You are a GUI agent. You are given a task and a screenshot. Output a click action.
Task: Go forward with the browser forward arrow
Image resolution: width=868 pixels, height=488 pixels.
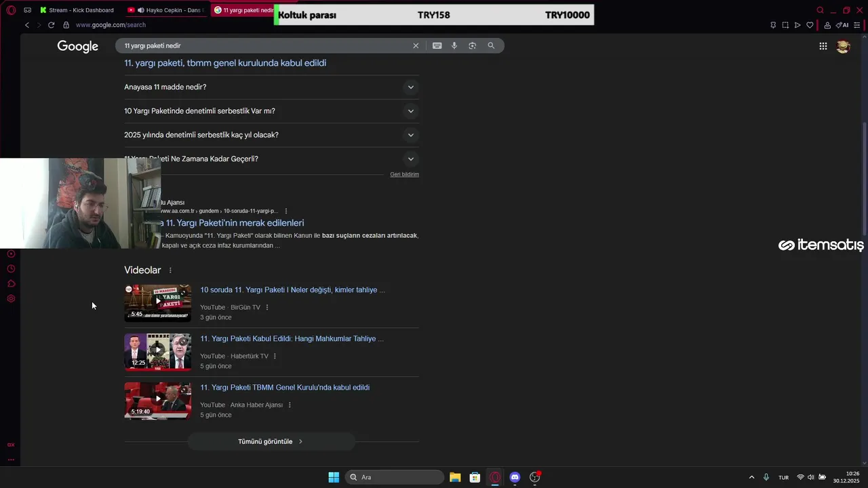[x=39, y=25]
